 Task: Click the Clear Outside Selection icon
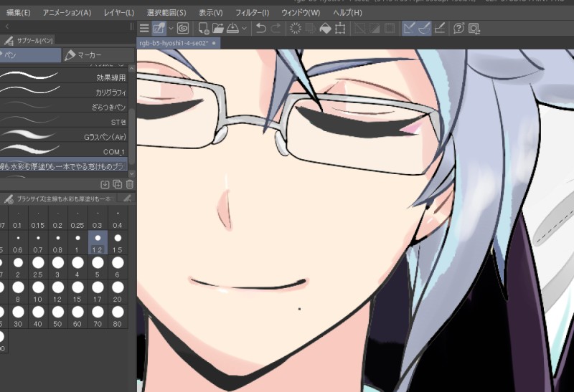[311, 28]
